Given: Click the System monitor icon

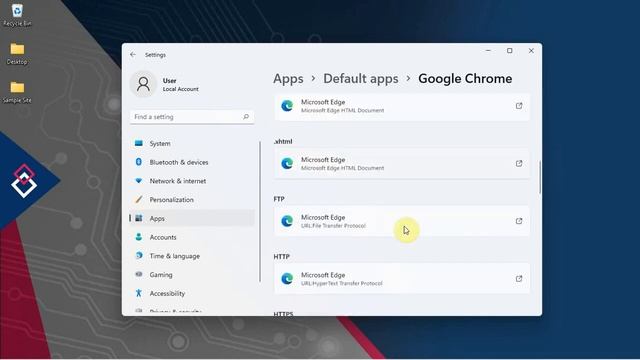Looking at the screenshot, I should [x=139, y=143].
